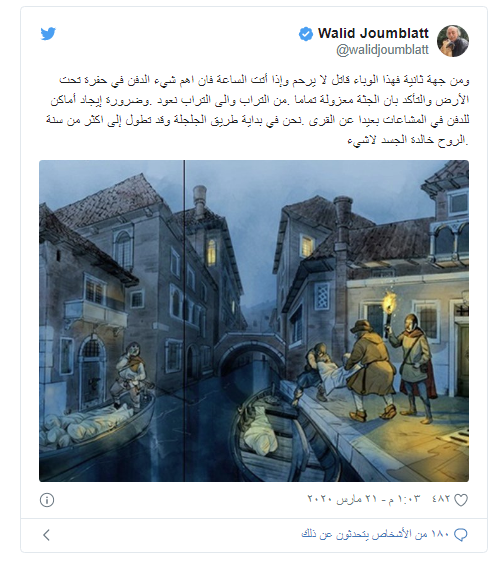Click the torch-bearing man in illustration
502x565 pixels.
click(x=414, y=364)
